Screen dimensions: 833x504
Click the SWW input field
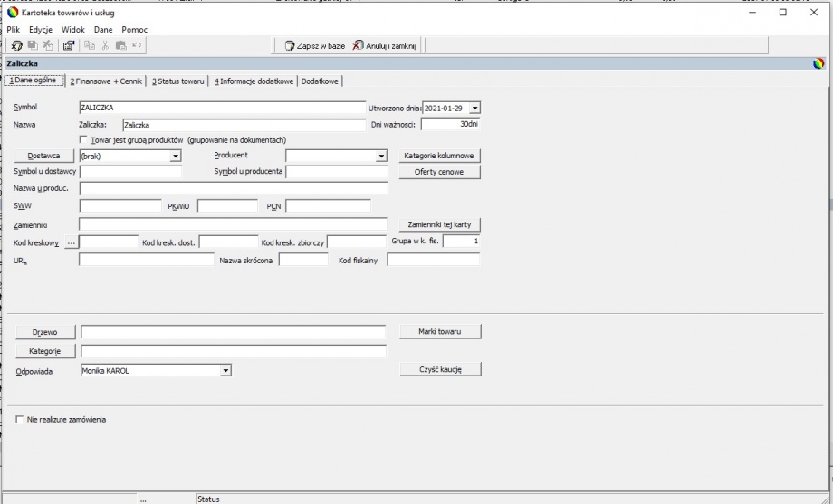pos(120,205)
